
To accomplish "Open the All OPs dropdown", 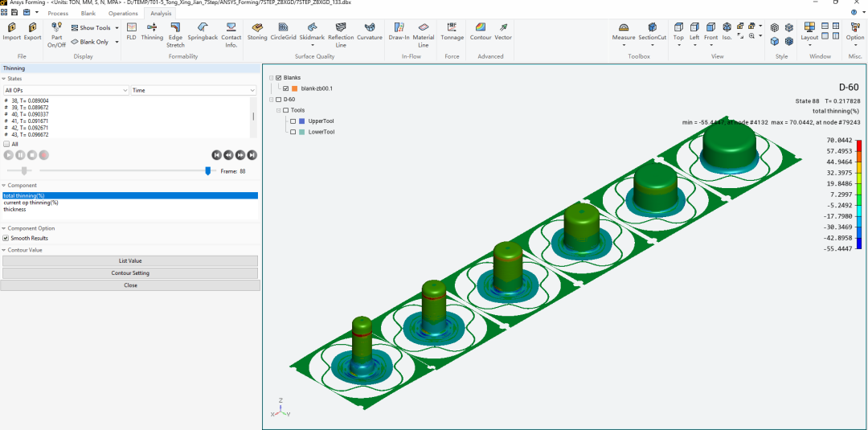I will click(x=66, y=91).
